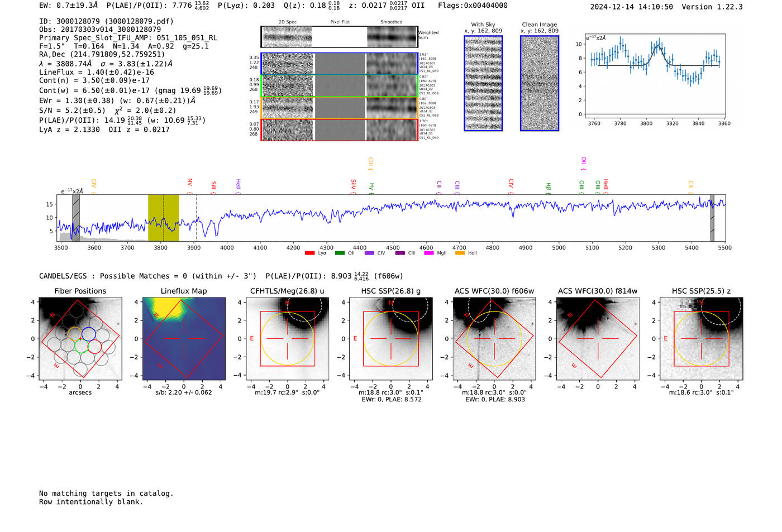Open the Lineflux Map panel

point(184,339)
